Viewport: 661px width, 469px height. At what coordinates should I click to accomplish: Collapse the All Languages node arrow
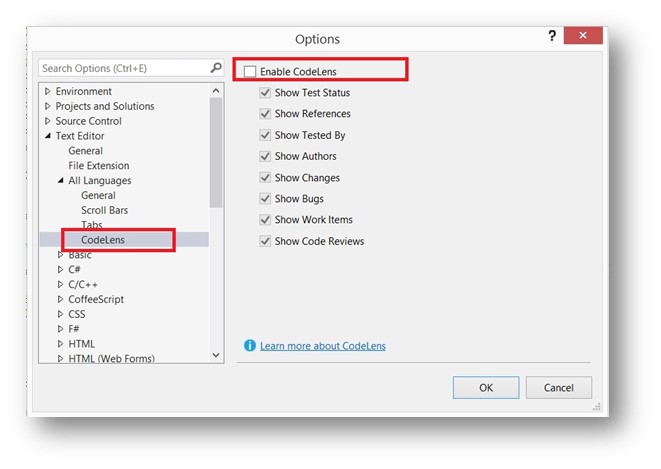(60, 180)
